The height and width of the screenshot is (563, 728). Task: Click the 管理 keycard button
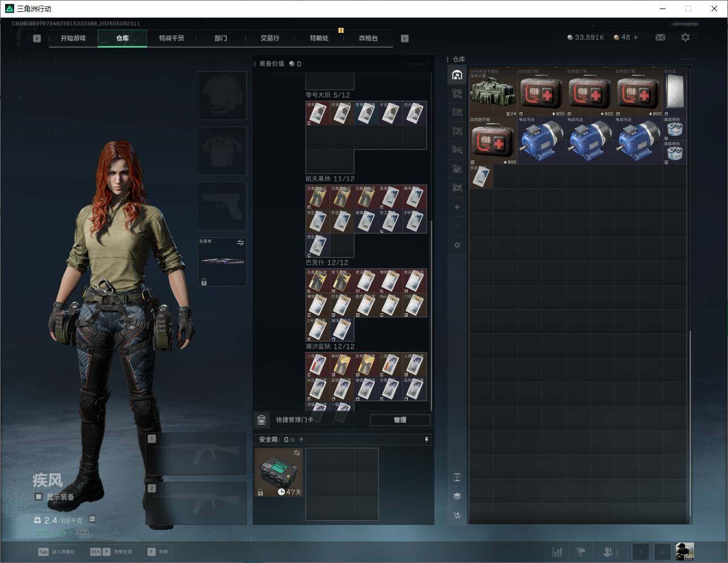400,420
